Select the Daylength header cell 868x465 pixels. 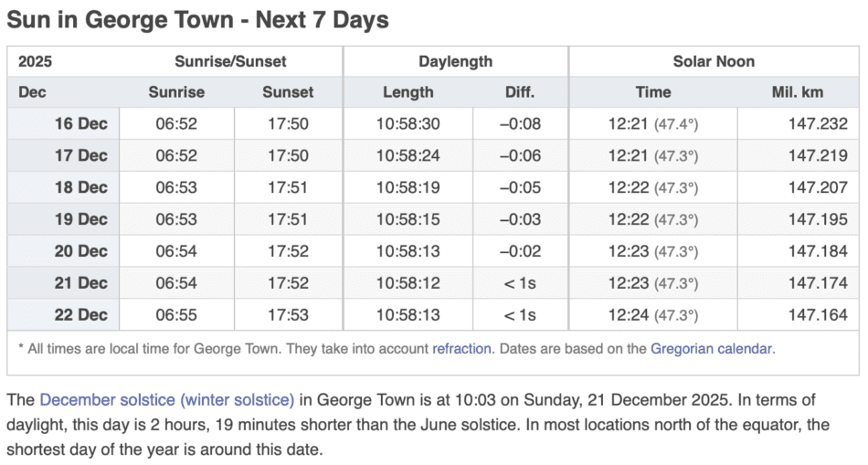click(455, 61)
